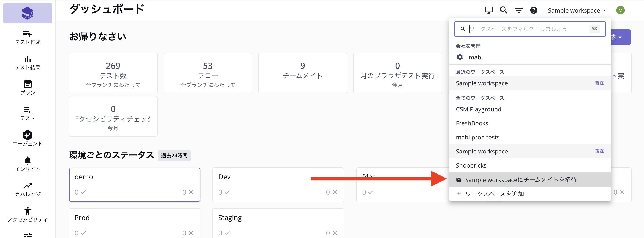Viewport: 644px width, 238px height.
Task: Click the search magnifier in header
Action: coord(503,10)
